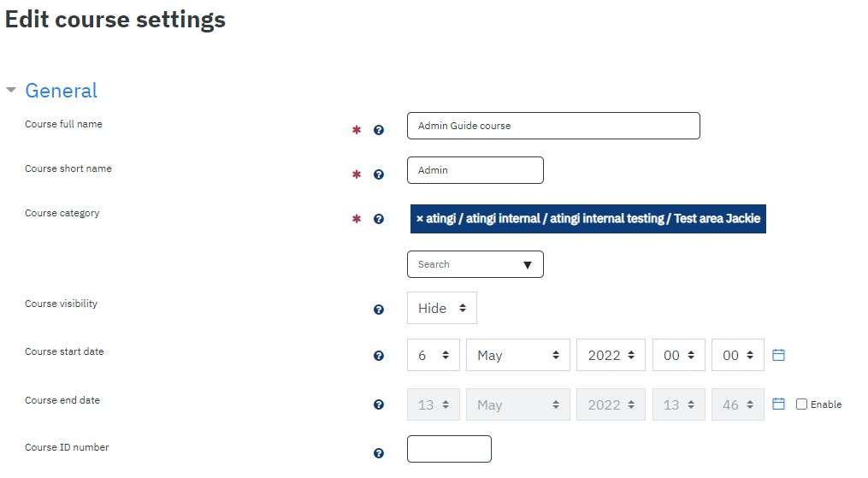
Task: Open start date year dropdown showing 2022
Action: click(611, 355)
